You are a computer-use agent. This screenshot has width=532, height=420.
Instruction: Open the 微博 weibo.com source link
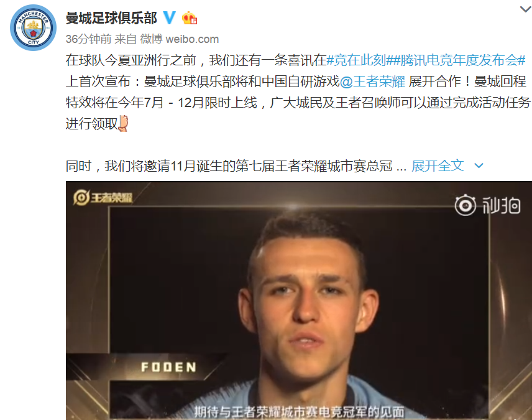coord(180,39)
